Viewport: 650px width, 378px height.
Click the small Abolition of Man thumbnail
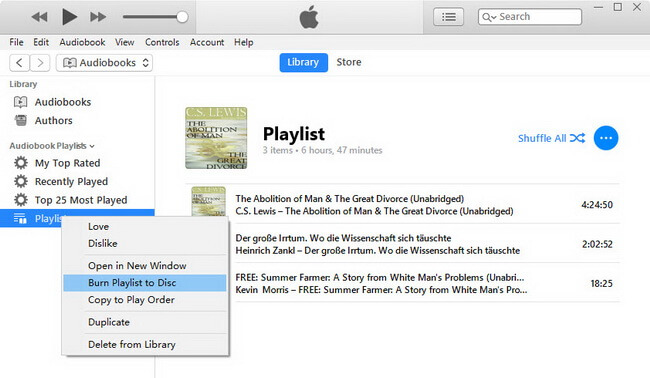pos(209,201)
